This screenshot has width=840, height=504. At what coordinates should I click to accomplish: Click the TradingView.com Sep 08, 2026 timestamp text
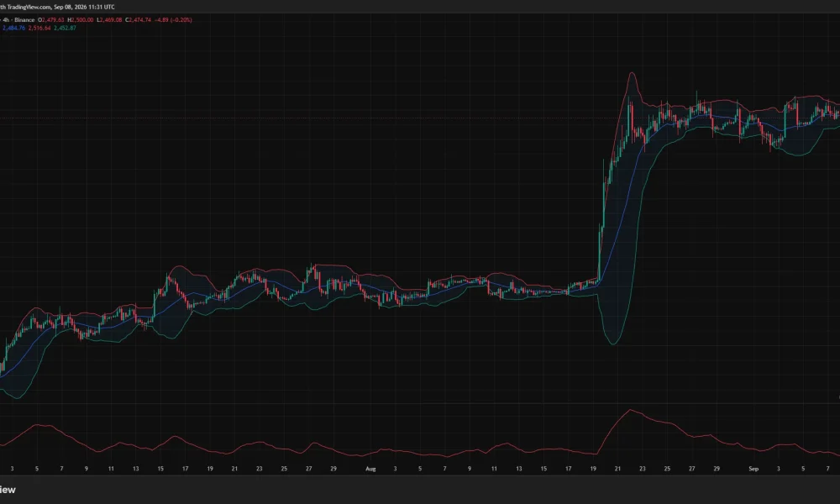pyautogui.click(x=57, y=7)
